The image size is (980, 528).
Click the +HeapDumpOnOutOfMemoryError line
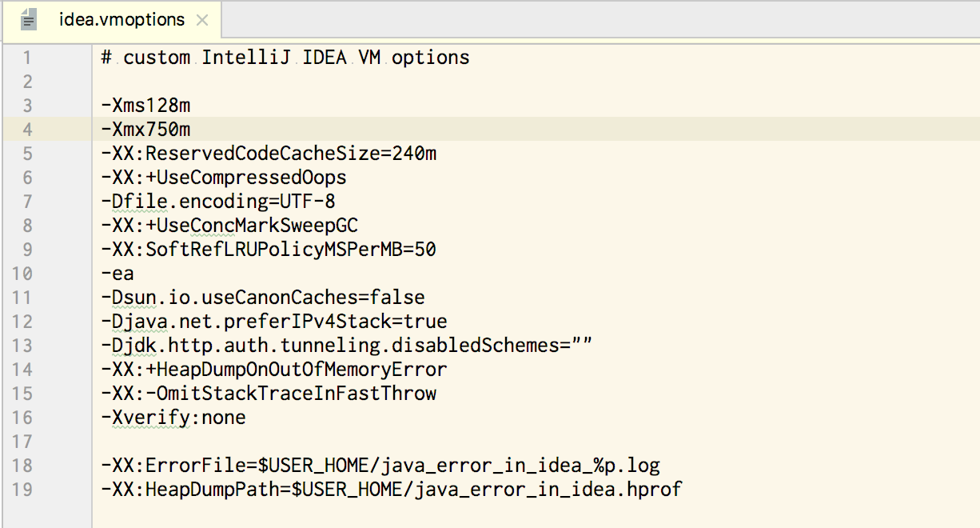pyautogui.click(x=274, y=369)
